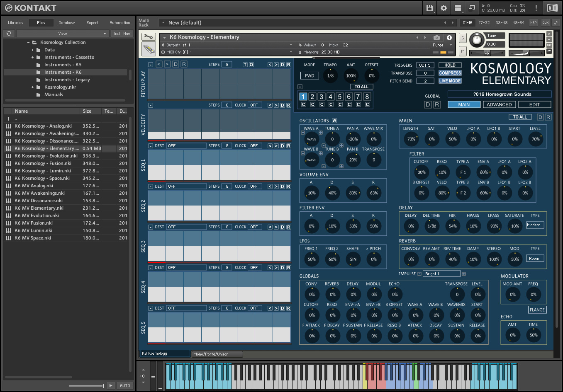Toggle the C button under preset 1
This screenshot has width=563, height=392.
click(x=304, y=104)
